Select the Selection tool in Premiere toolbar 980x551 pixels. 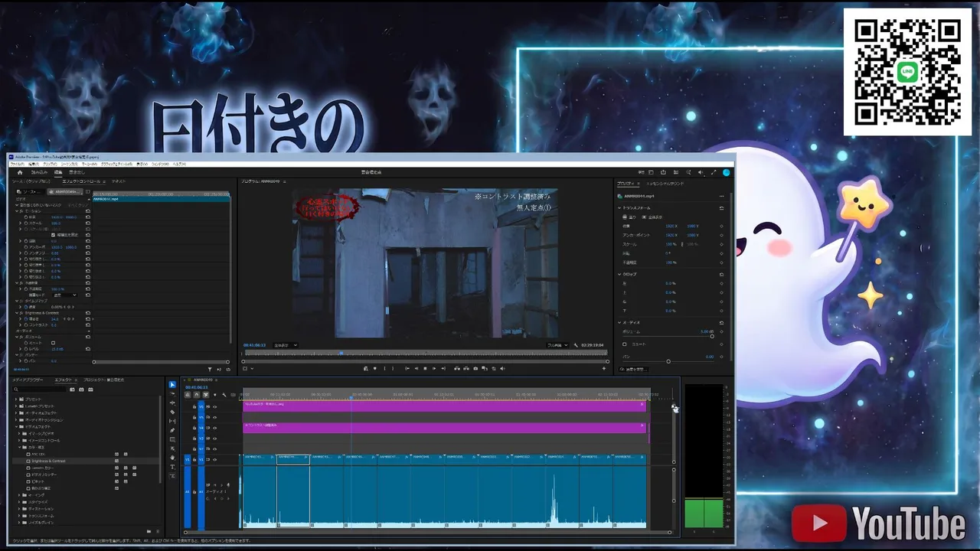point(172,384)
